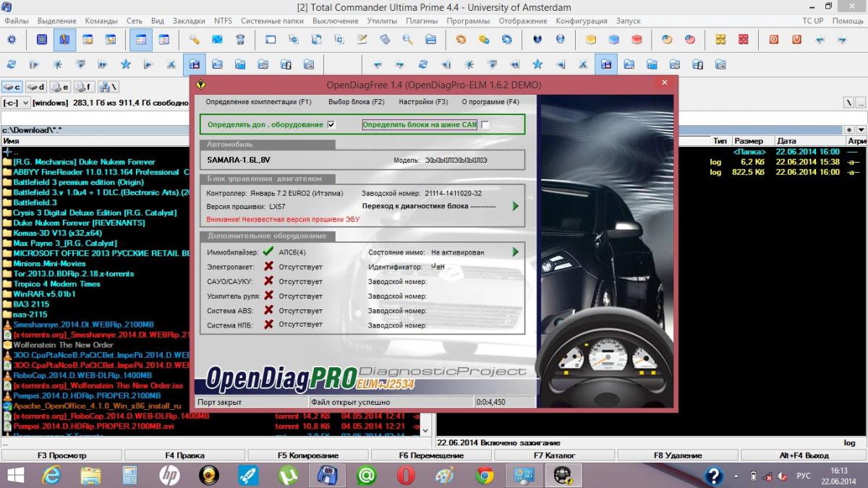868x488 pixels.
Task: Open Настройки (F3) menu in OpenDiag
Action: [423, 102]
